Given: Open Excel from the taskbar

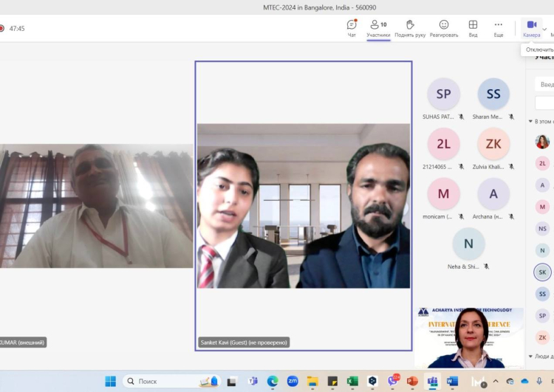Looking at the screenshot, I should tap(352, 381).
